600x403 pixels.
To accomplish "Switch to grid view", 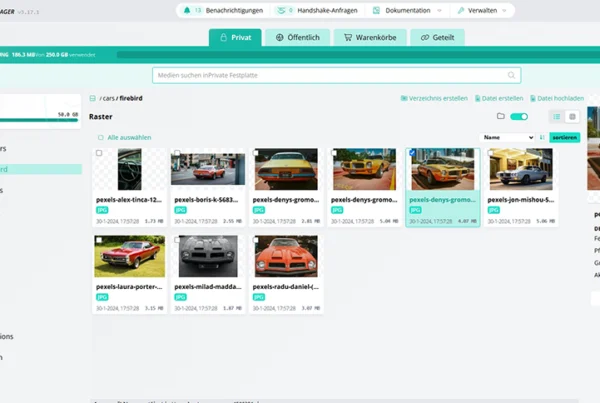I will click(572, 117).
